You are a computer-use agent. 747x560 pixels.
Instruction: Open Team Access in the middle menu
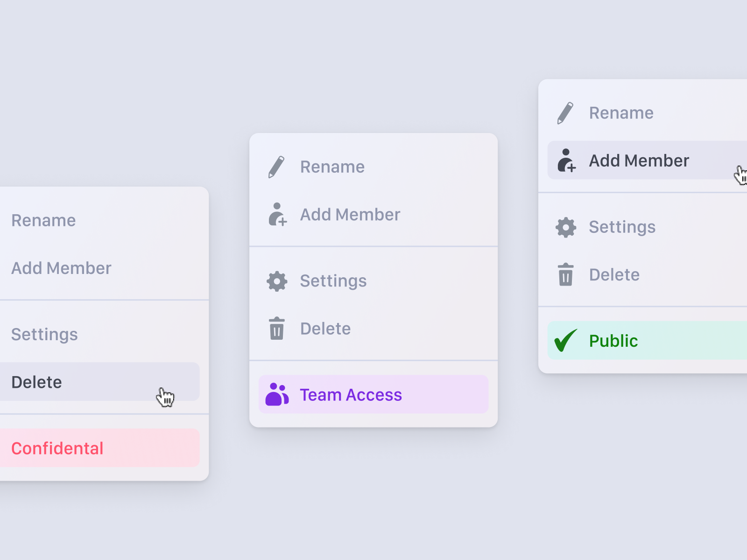point(351,394)
